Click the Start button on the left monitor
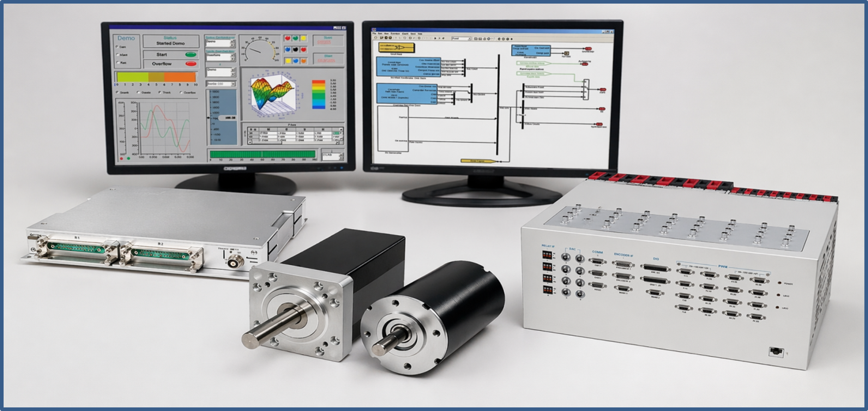This screenshot has width=868, height=411. (171, 55)
